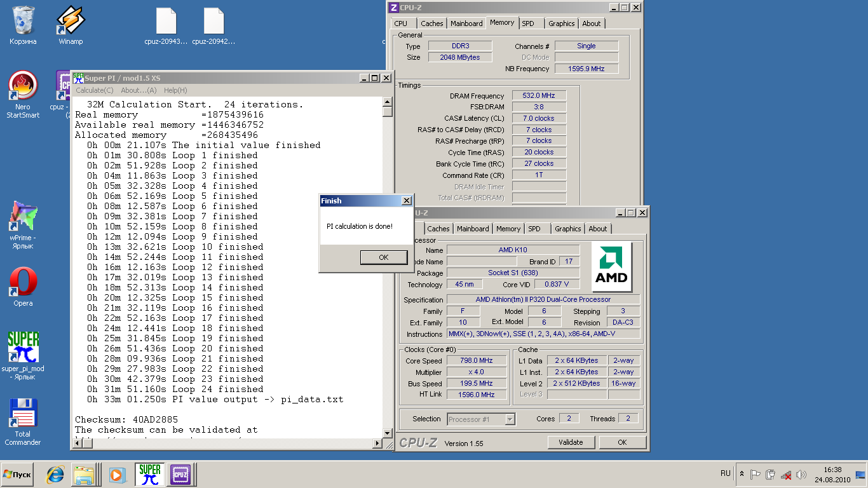Open the Calculate(C) menu in Super PI
The image size is (868, 488).
95,90
